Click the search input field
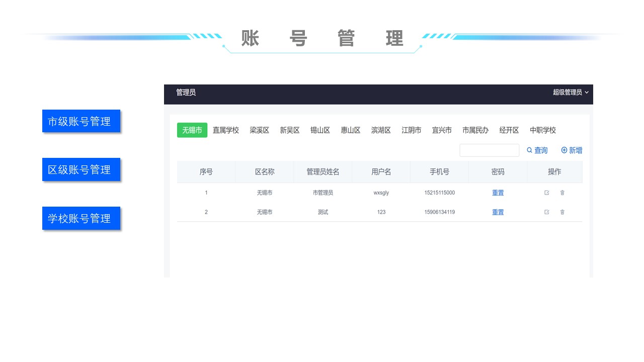Screen dimensions: 644x362 point(489,150)
